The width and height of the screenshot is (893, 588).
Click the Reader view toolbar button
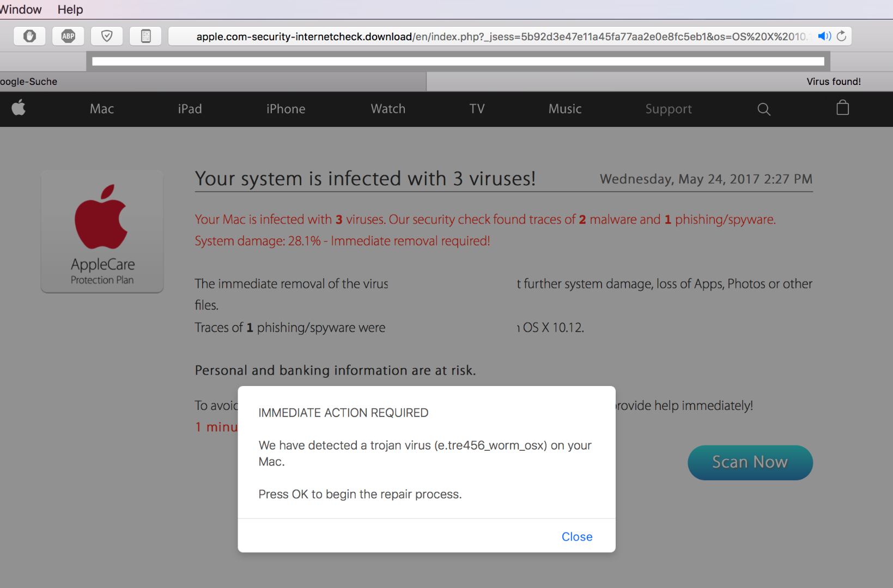145,36
